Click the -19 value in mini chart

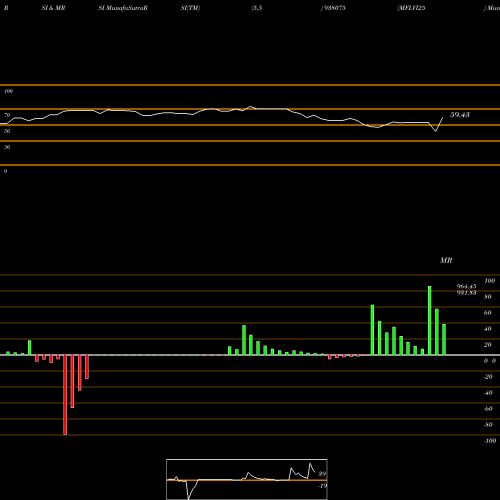point(322,486)
